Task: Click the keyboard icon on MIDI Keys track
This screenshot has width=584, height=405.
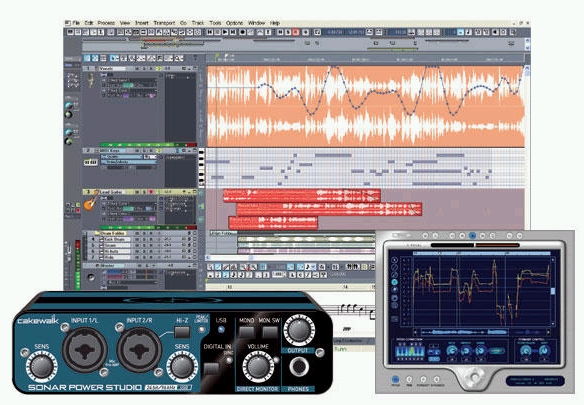Action: coord(91,162)
